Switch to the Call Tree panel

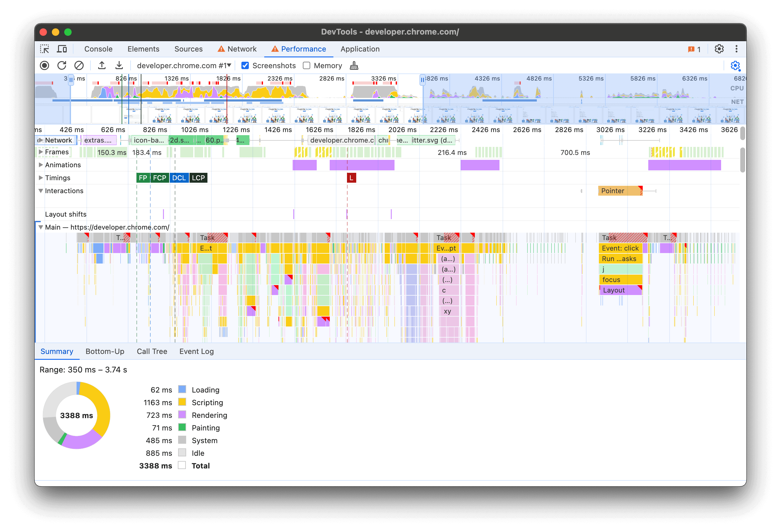pos(151,351)
